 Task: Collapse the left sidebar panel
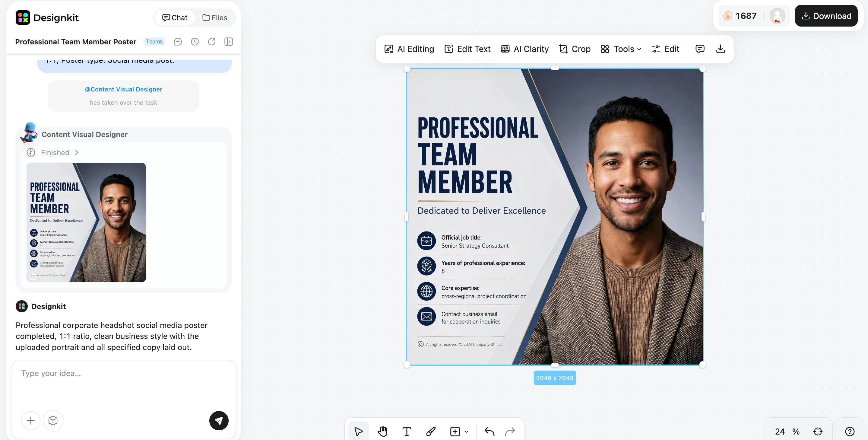coord(228,41)
